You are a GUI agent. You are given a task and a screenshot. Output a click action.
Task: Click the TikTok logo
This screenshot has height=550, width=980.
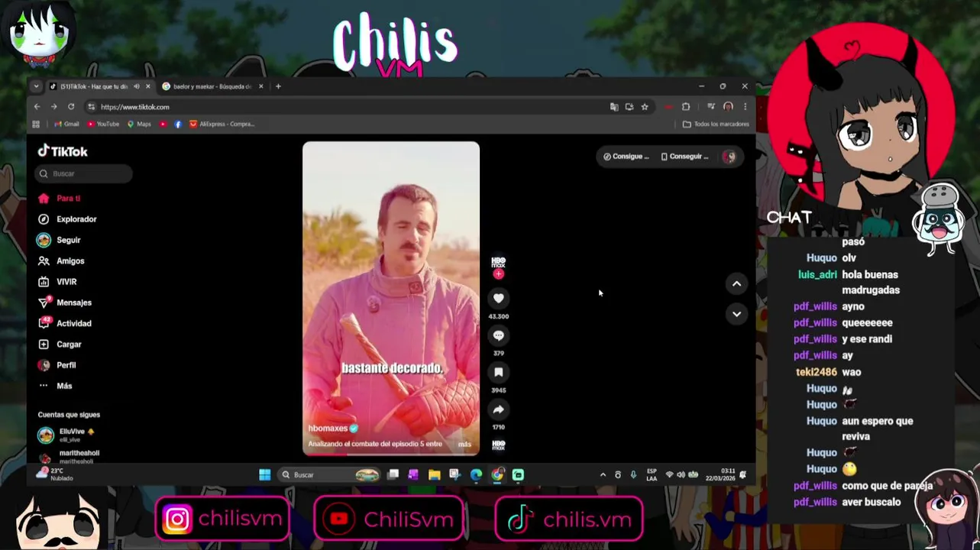63,151
